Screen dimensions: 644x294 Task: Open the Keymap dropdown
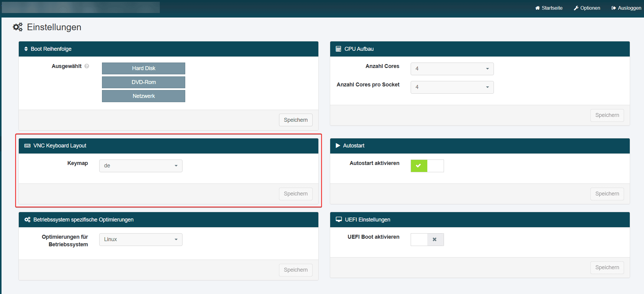point(141,166)
